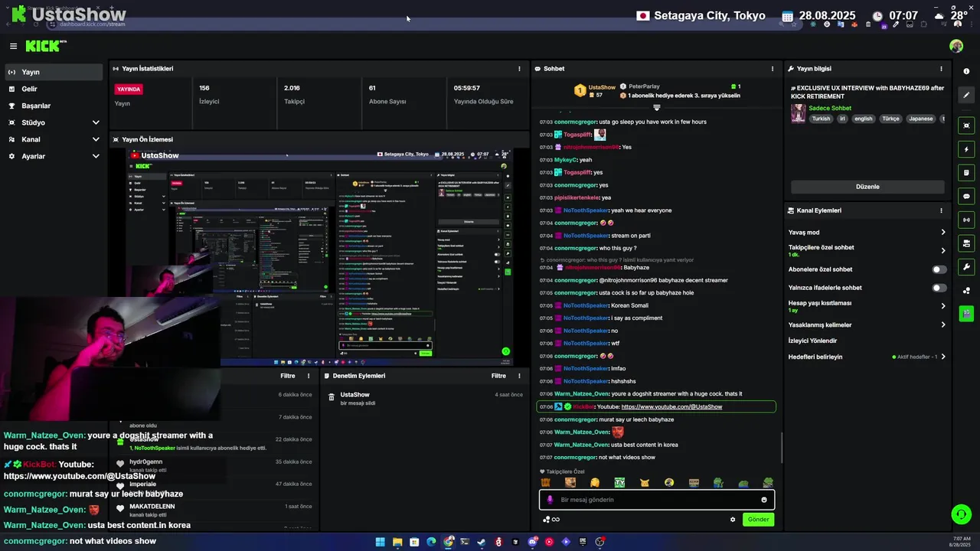Open Takipçilere özel sohbet settings
The height and width of the screenshot is (551, 980).
pos(867,250)
